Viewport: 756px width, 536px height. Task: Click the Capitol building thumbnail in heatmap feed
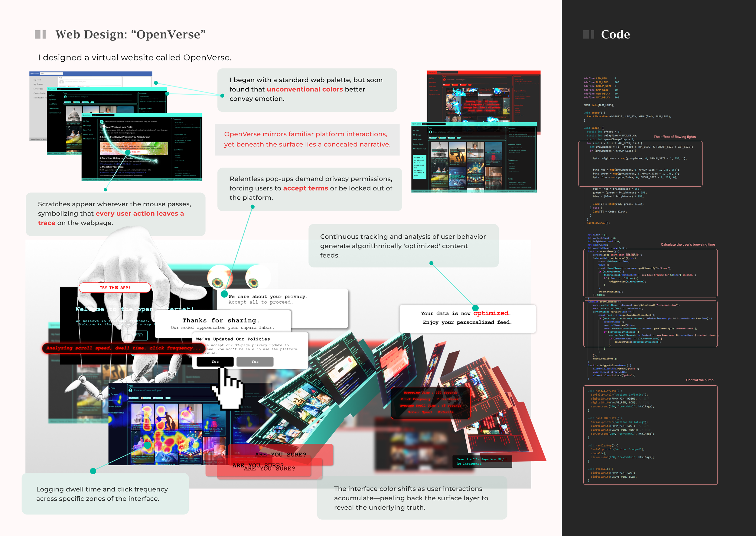tap(142, 416)
